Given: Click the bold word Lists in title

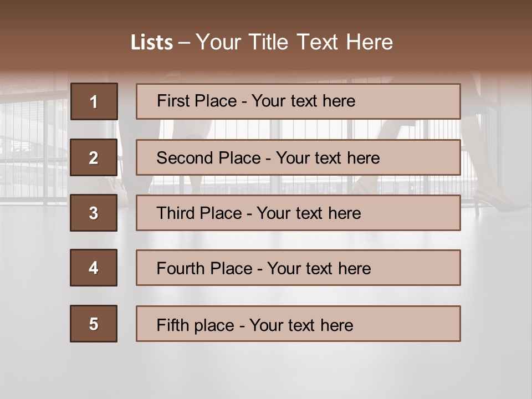Looking at the screenshot, I should (152, 43).
